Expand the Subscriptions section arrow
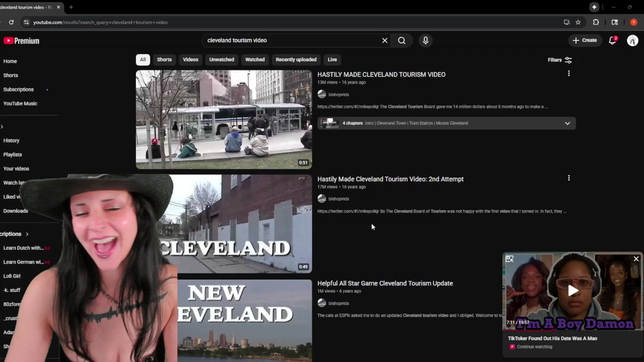This screenshot has height=362, width=644. (x=27, y=234)
